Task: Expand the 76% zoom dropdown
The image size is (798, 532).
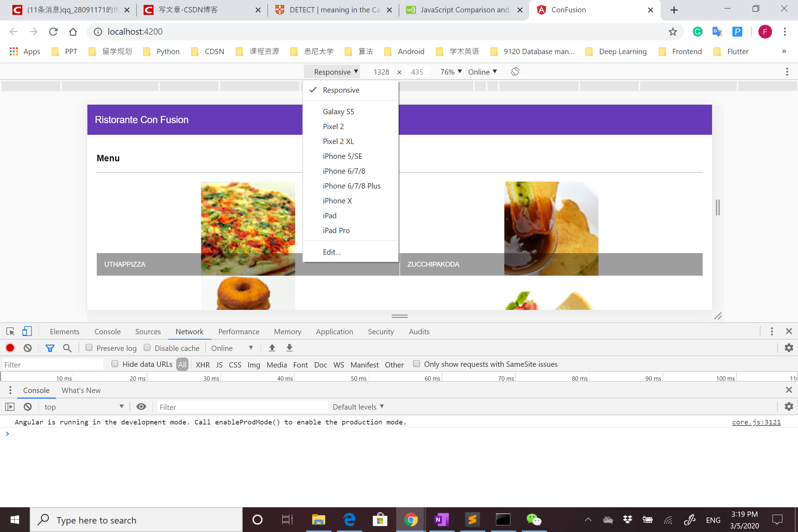Action: coord(451,72)
